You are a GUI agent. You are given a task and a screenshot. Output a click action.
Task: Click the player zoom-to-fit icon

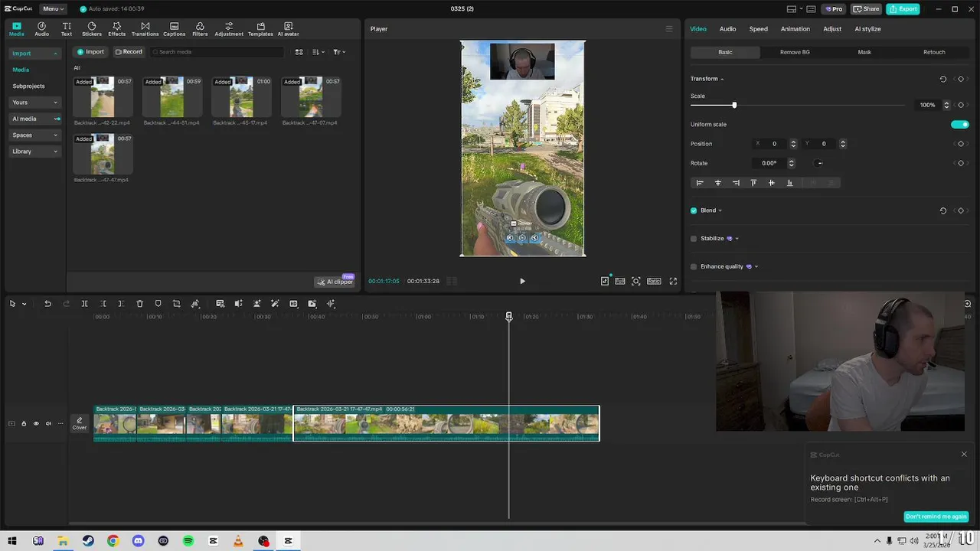[636, 281]
